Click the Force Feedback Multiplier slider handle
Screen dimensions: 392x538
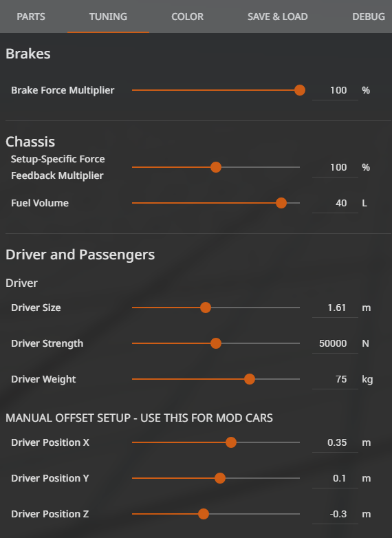[216, 167]
